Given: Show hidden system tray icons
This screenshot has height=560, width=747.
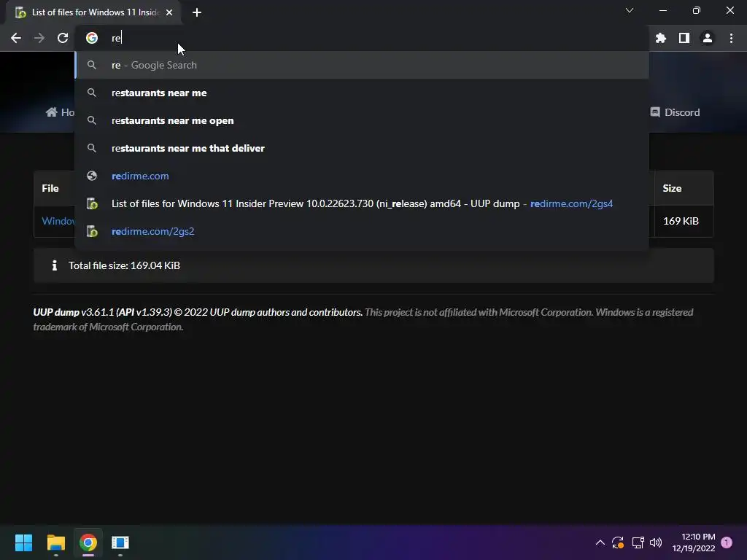Looking at the screenshot, I should (600, 542).
